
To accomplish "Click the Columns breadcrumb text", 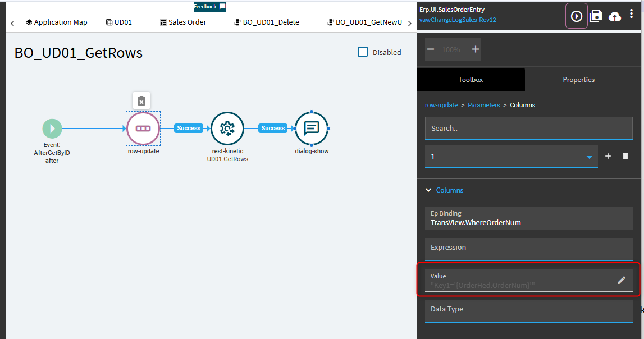I will pos(522,105).
